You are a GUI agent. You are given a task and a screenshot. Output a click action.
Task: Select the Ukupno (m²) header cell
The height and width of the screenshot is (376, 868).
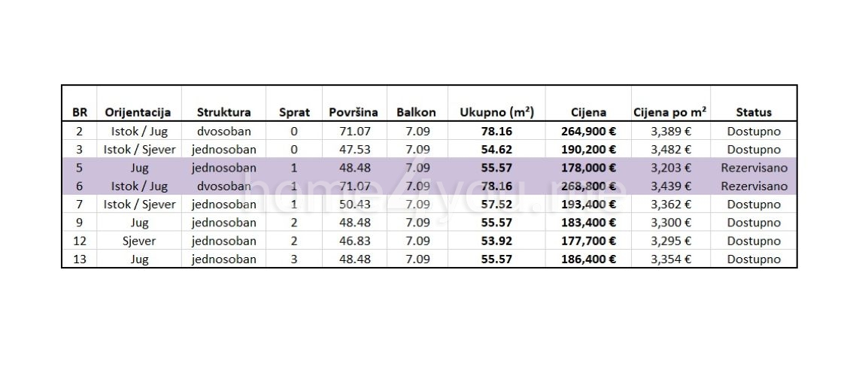tap(496, 112)
